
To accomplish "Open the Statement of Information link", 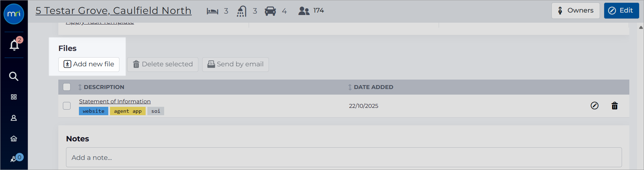I will (115, 101).
